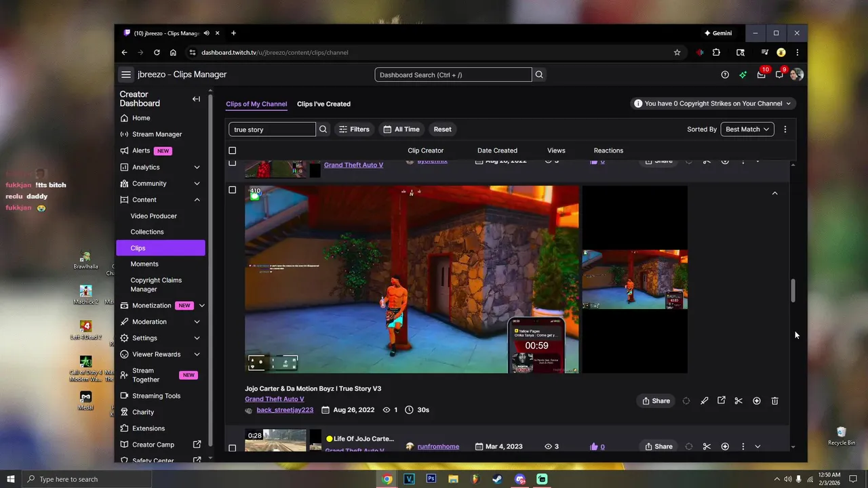
Task: Collapse the Content sidebar section
Action: 197,200
